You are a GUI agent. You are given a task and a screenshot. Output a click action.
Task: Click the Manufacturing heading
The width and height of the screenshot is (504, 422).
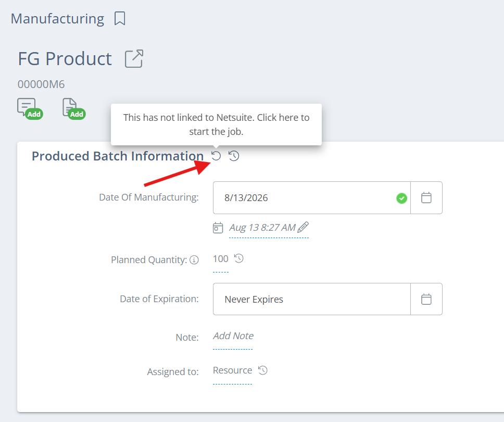coord(58,19)
